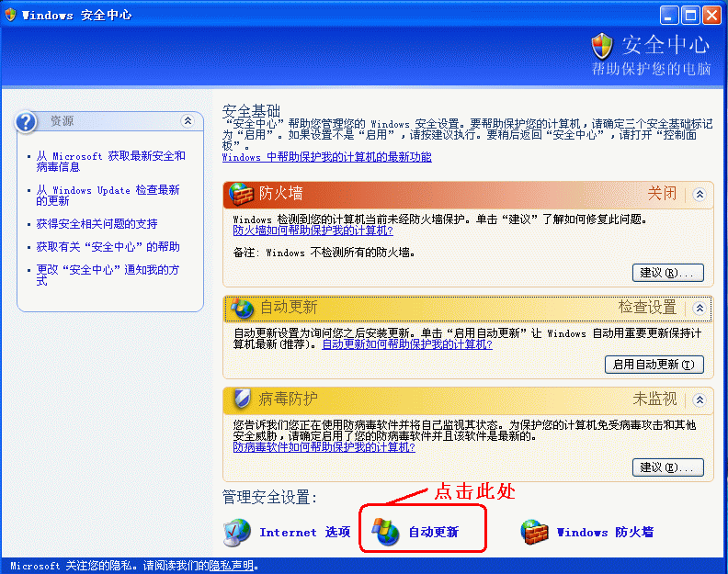Screen dimensions: 728x574
Task: Open Windows 中帮助保护我的计算机的最新功能 link
Action: coord(327,157)
